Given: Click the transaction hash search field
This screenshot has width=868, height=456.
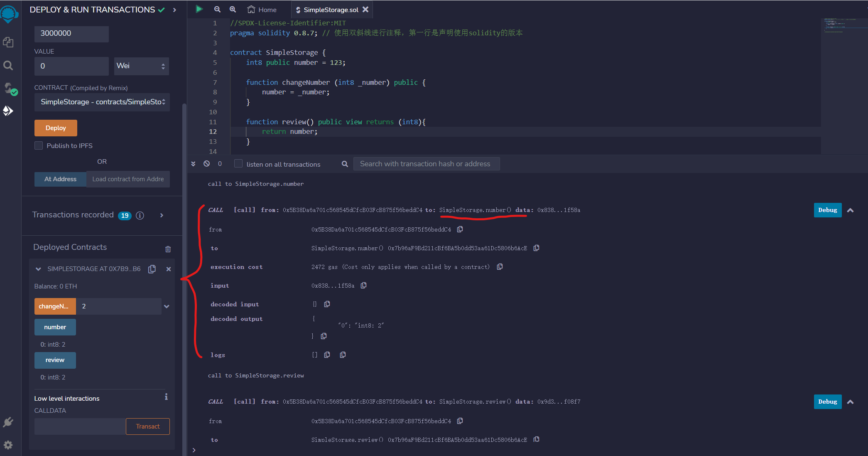Looking at the screenshot, I should [426, 164].
